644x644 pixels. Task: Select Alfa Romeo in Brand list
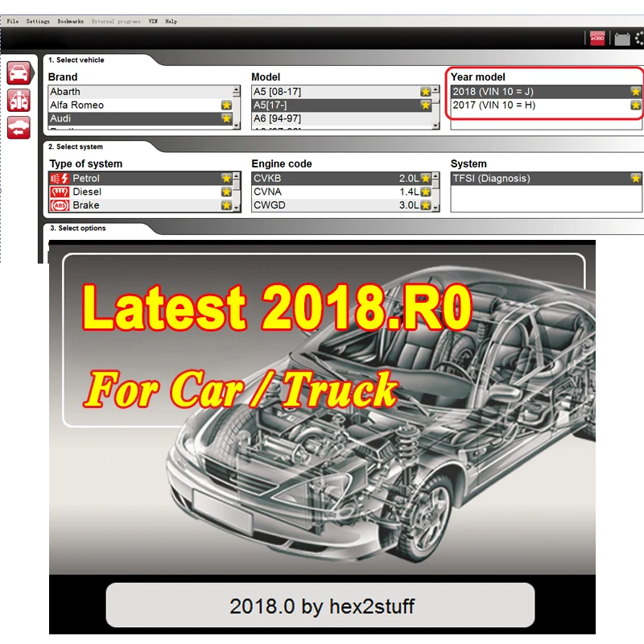pyautogui.click(x=140, y=105)
